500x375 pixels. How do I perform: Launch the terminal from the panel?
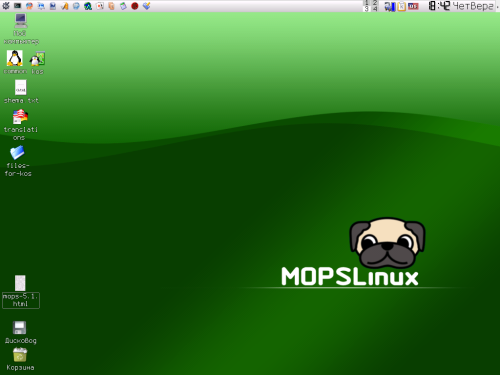[x=18, y=6]
